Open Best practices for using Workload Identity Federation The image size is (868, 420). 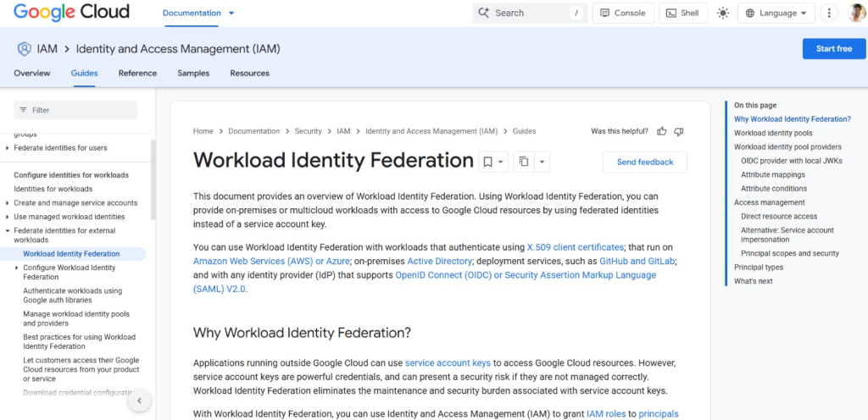pos(79,341)
